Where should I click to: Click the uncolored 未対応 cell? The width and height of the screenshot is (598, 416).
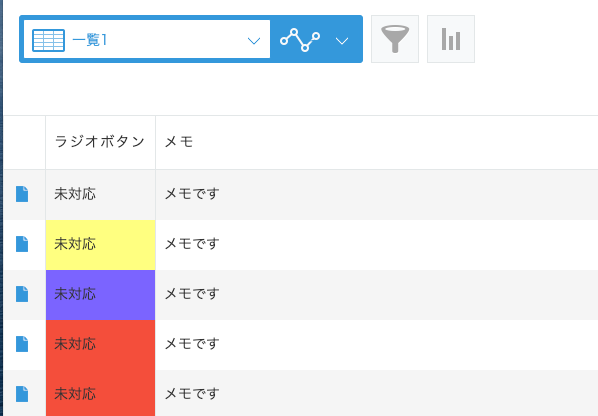(101, 195)
